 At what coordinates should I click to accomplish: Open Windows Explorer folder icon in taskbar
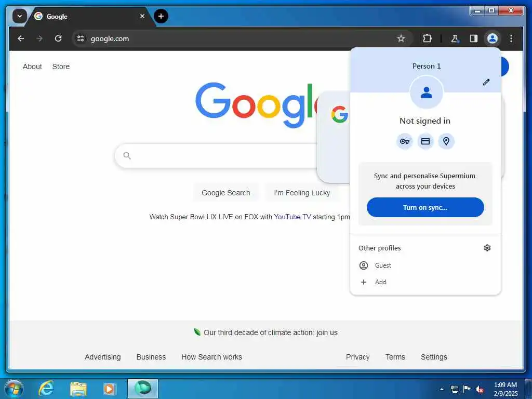coord(78,389)
